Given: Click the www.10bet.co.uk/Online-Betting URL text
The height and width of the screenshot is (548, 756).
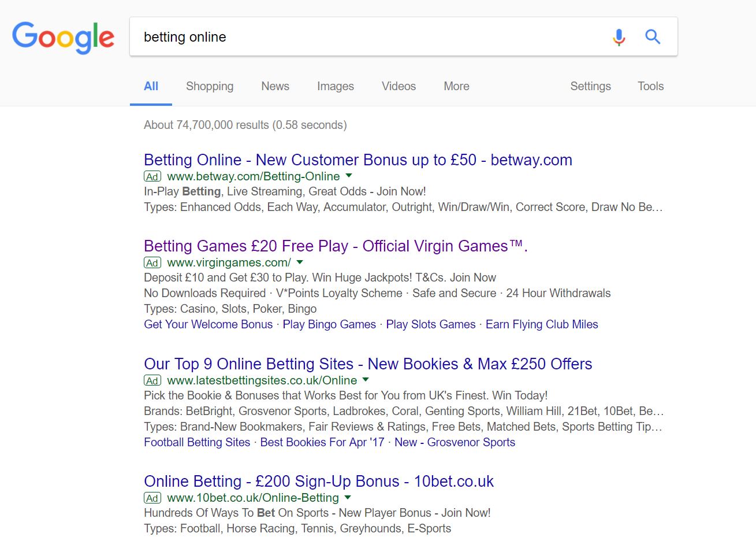Looking at the screenshot, I should pos(253,498).
